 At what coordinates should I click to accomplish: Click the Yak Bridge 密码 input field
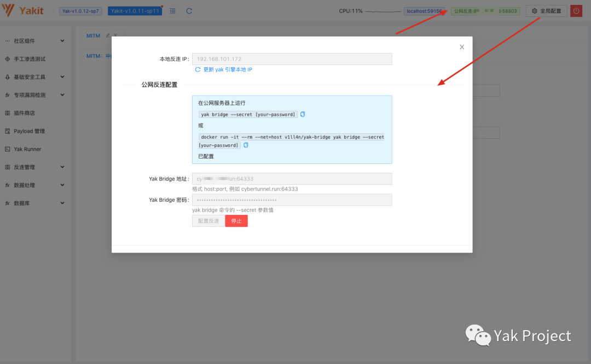tap(292, 200)
